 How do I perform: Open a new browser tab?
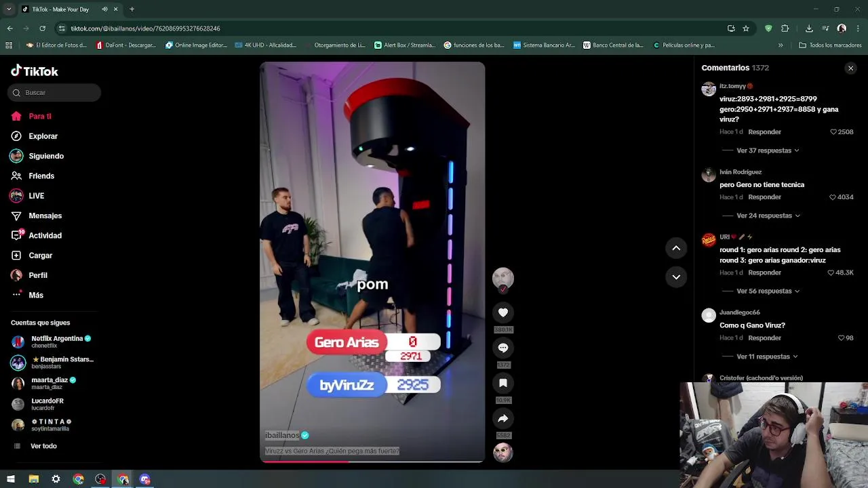click(132, 9)
